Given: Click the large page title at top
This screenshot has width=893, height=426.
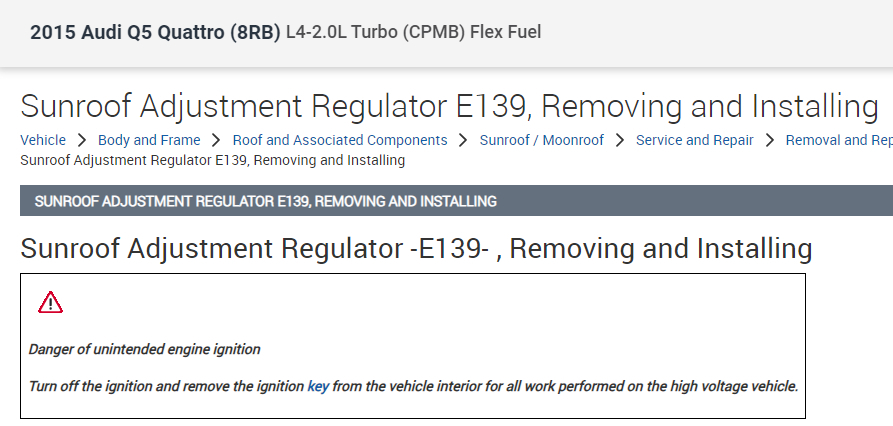Looking at the screenshot, I should [x=449, y=107].
